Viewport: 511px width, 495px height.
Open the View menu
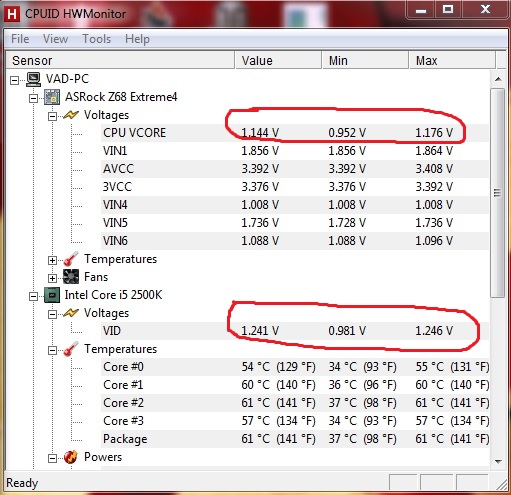pyautogui.click(x=55, y=39)
